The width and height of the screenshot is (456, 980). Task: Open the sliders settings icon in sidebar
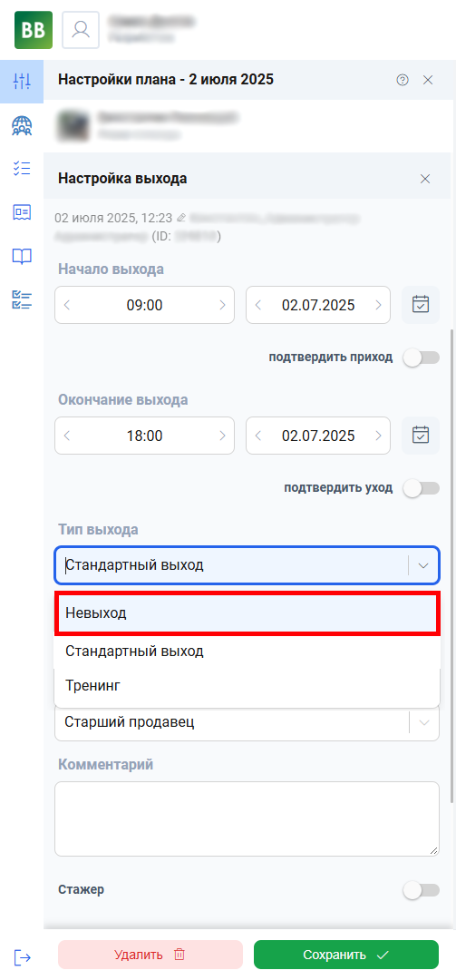point(22,81)
